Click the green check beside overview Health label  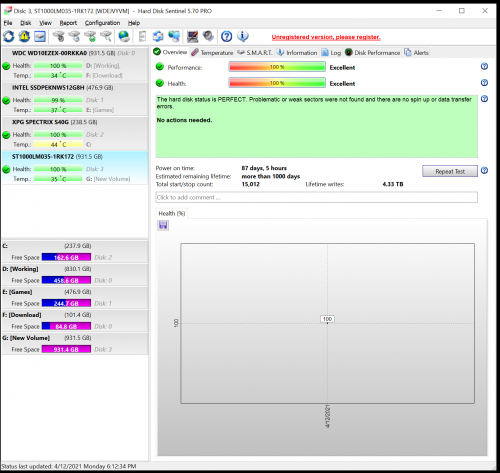coord(160,83)
